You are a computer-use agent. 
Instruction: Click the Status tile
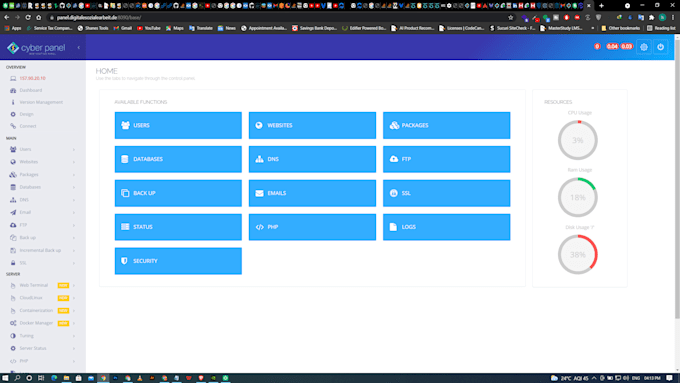click(178, 227)
